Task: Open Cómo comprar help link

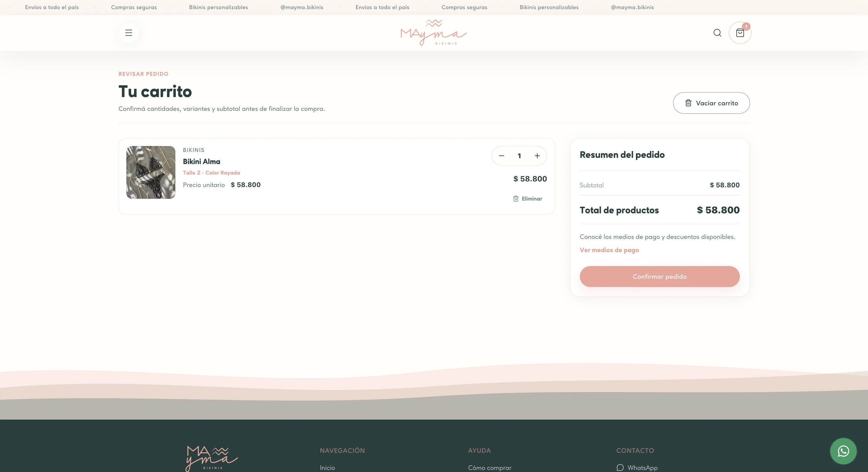Action: [490, 468]
